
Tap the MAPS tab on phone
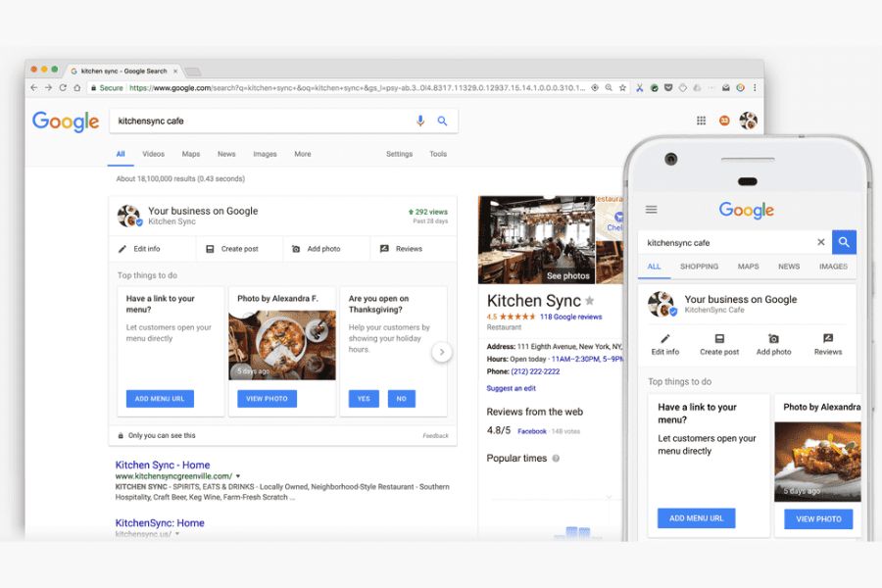[748, 267]
